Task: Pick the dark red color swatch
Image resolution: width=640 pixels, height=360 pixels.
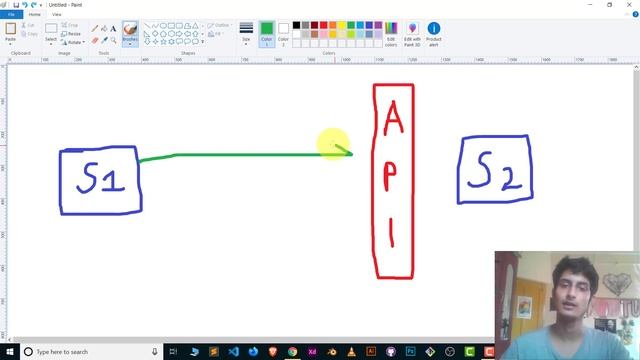Action: [x=314, y=25]
